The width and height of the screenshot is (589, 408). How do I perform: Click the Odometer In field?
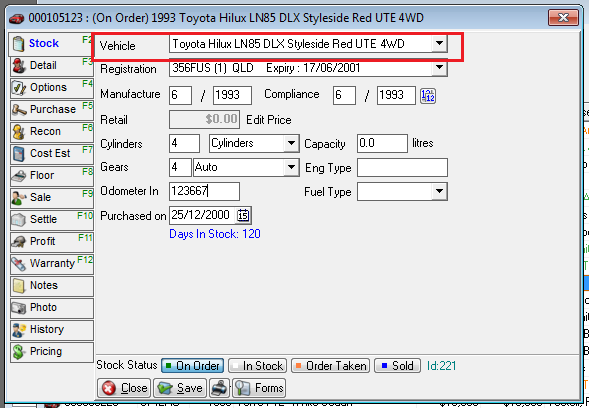pos(204,191)
